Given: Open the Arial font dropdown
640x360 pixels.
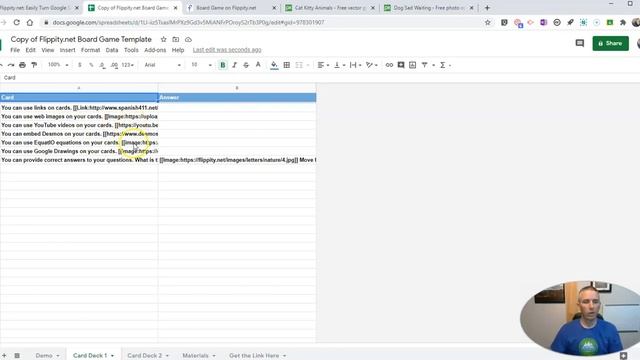Looking at the screenshot, I should click(x=162, y=65).
